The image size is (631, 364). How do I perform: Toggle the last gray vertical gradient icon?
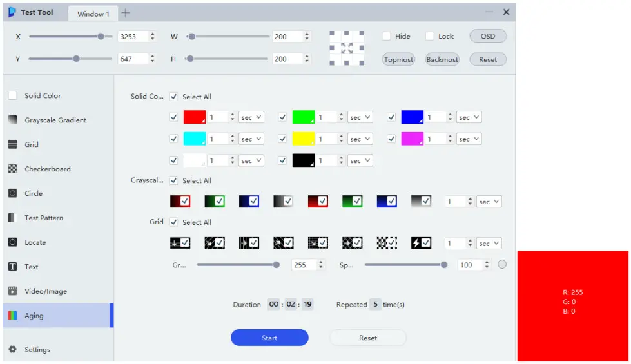[422, 201]
